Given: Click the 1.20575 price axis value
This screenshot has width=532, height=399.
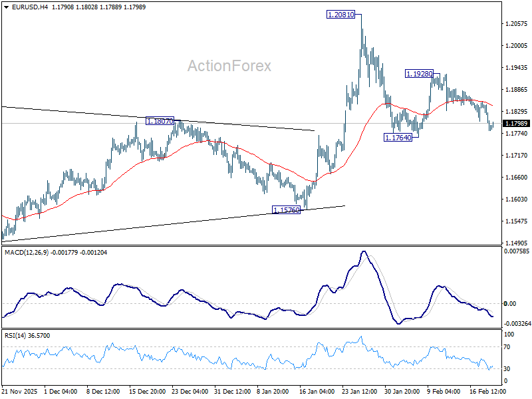Looking at the screenshot, I should click(517, 24).
